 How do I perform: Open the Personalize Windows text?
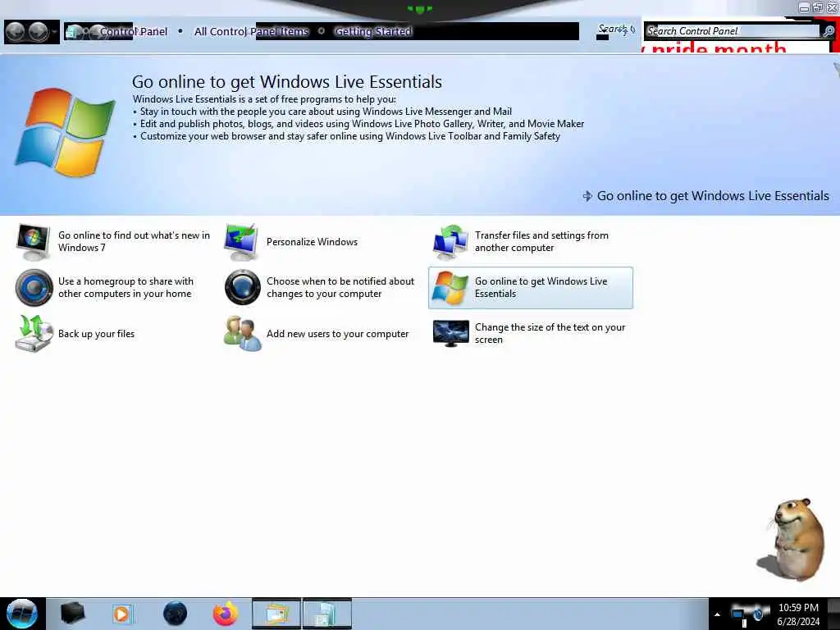pyautogui.click(x=312, y=242)
